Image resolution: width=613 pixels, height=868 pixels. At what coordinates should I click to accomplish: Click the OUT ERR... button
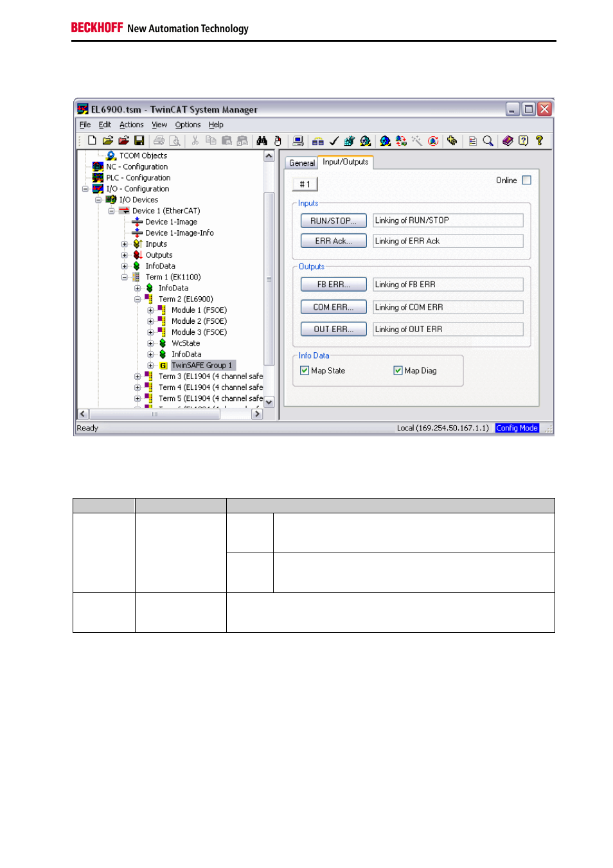pyautogui.click(x=333, y=329)
